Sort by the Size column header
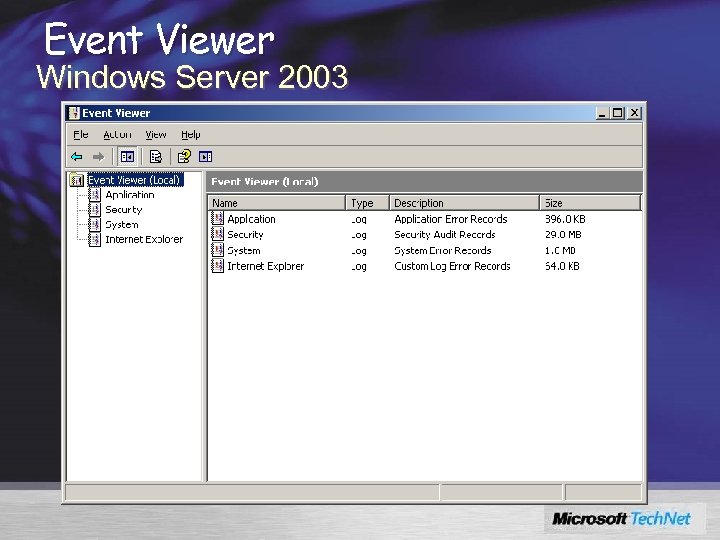This screenshot has height=540, width=720. [590, 203]
